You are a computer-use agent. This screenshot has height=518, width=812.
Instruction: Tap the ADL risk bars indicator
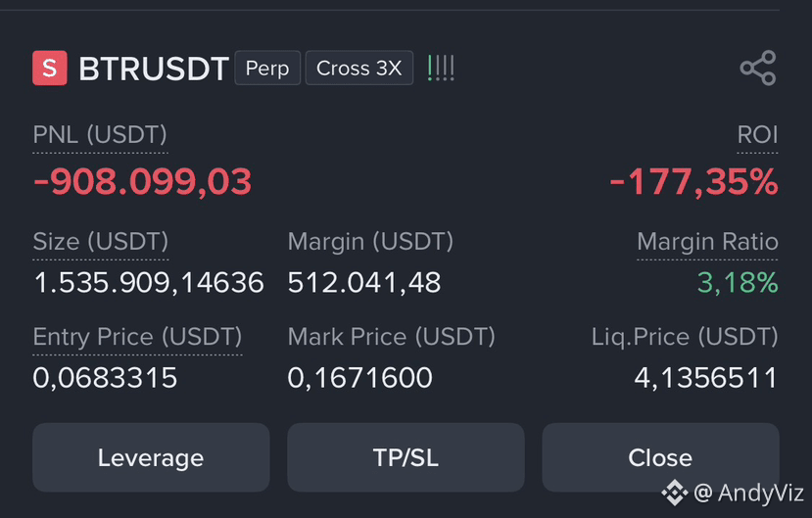point(441,68)
